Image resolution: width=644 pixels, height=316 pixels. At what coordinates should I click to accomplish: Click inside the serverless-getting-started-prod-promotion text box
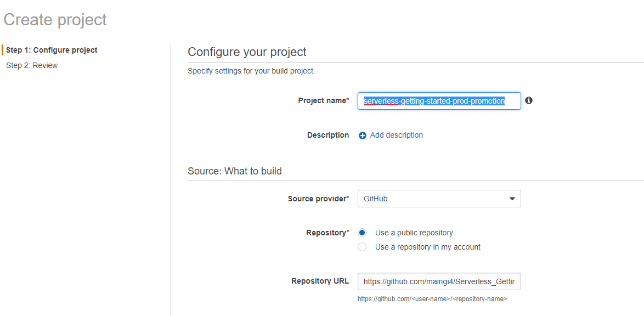(439, 100)
